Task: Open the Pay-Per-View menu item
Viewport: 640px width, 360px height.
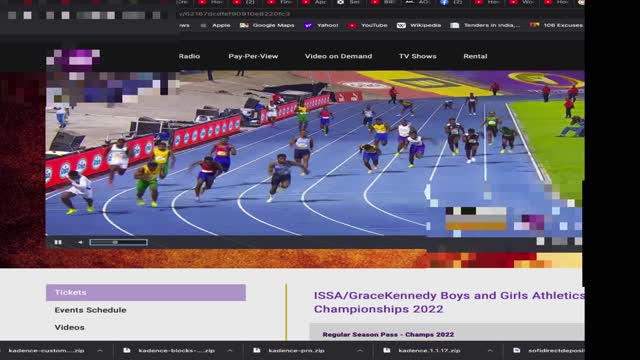Action: point(253,56)
